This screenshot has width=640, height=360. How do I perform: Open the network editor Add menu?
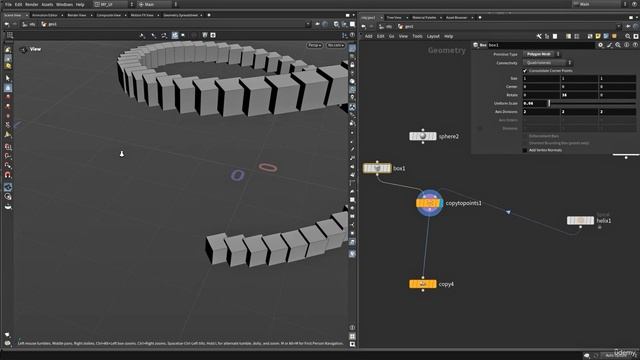point(369,36)
